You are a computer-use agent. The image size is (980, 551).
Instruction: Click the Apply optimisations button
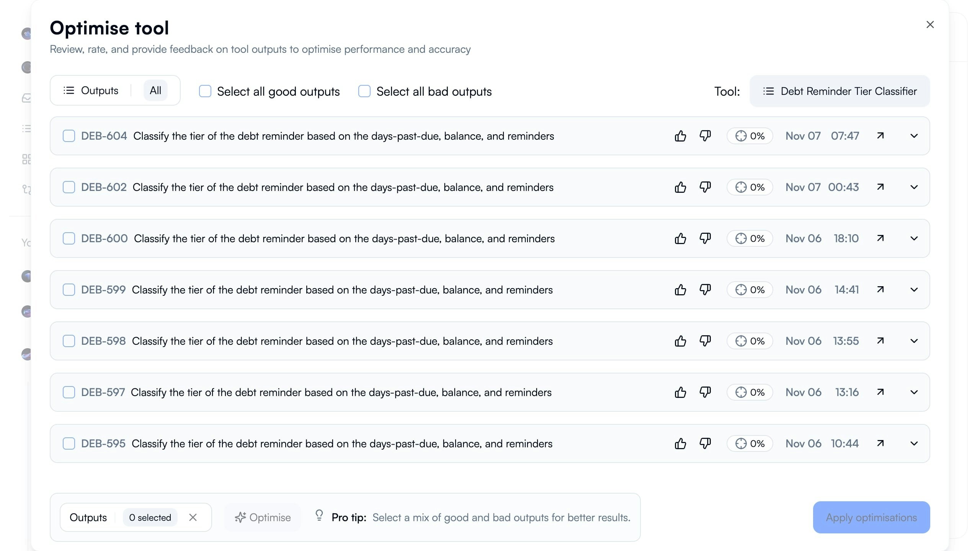click(871, 517)
